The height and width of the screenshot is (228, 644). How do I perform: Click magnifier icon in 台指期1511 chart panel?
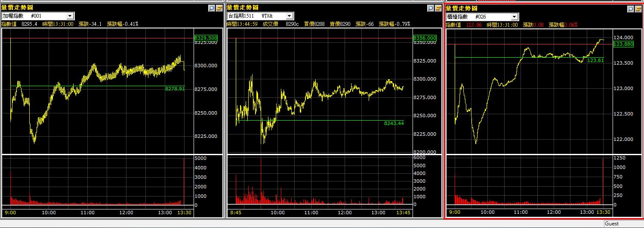[x=431, y=8]
